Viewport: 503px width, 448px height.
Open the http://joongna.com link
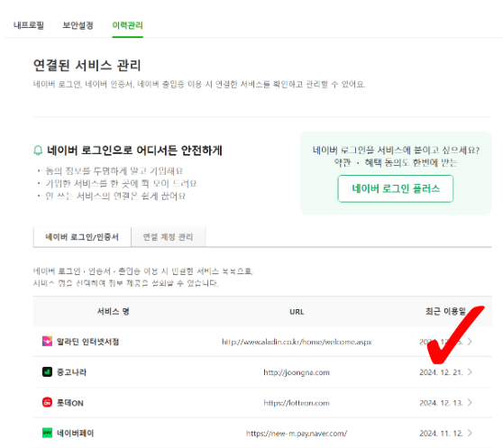(x=297, y=372)
